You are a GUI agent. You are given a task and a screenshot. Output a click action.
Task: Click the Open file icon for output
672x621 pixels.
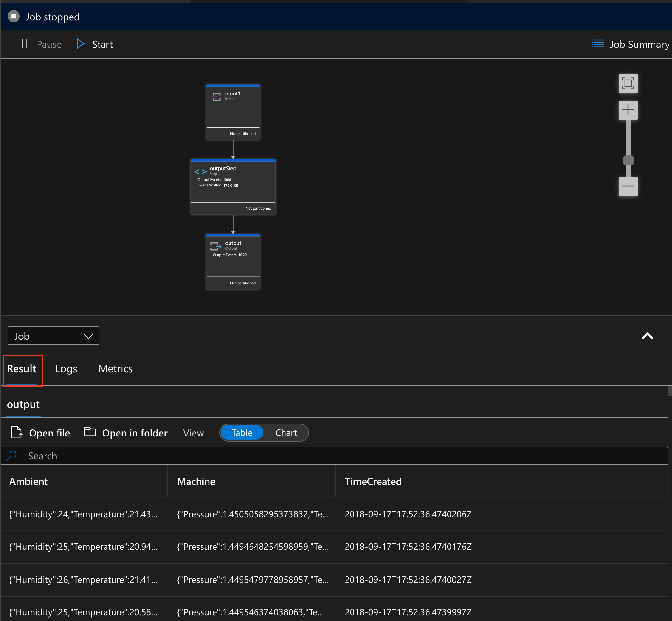pos(17,433)
